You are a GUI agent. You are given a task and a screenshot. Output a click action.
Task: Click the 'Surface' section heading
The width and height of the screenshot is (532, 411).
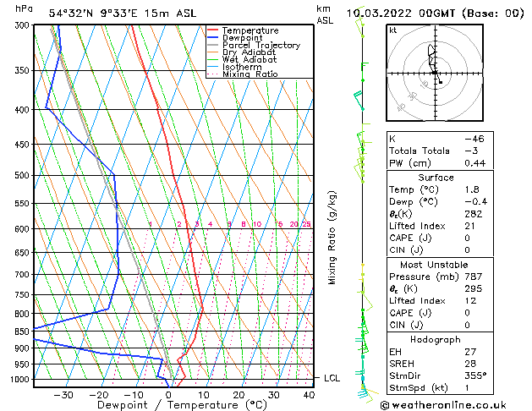[436, 178]
